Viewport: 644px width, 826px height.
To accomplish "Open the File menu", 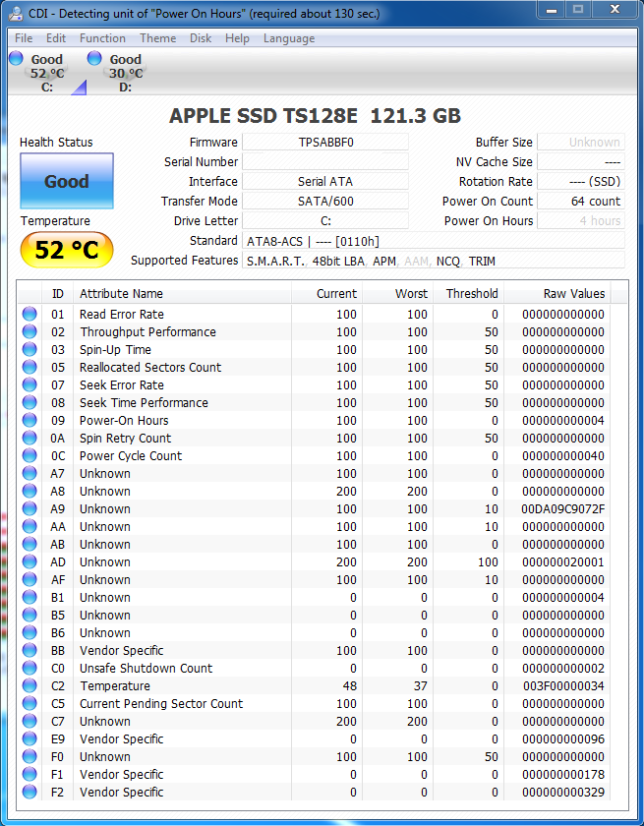I will [x=24, y=38].
